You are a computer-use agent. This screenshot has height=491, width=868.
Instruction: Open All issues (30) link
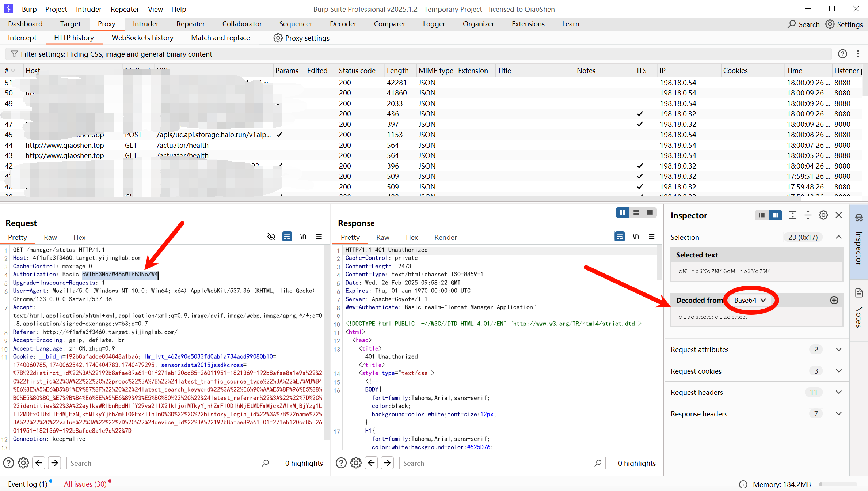point(85,484)
